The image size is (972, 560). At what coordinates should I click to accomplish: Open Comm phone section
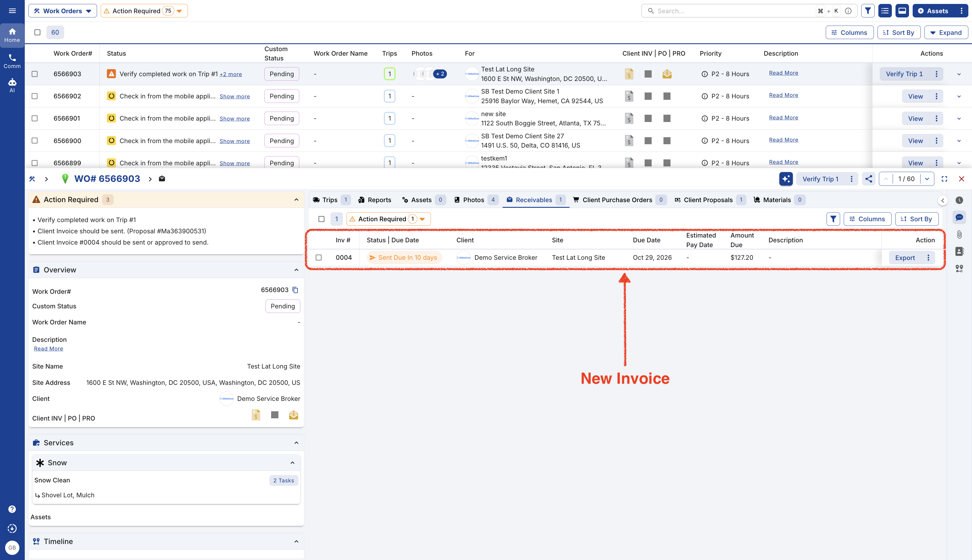coord(12,61)
